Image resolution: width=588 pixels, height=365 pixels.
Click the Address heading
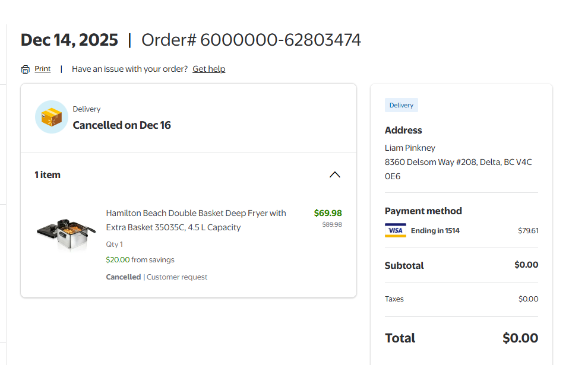point(403,131)
